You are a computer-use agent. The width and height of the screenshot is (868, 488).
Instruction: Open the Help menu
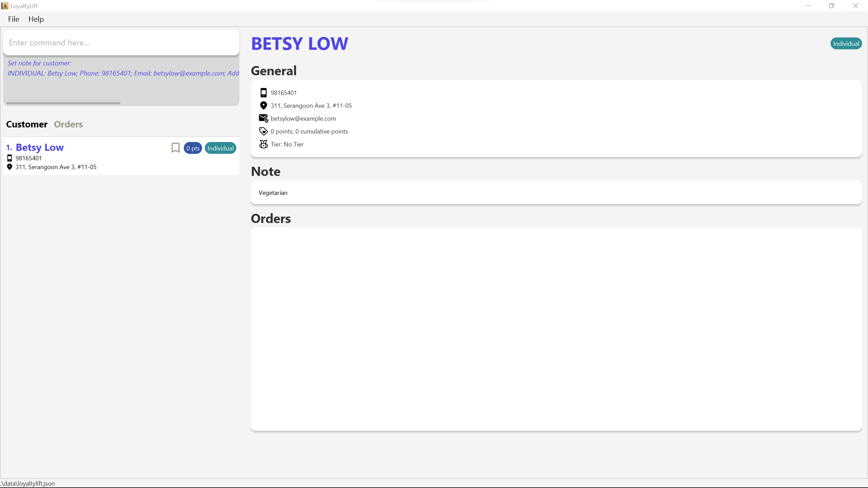tap(36, 19)
